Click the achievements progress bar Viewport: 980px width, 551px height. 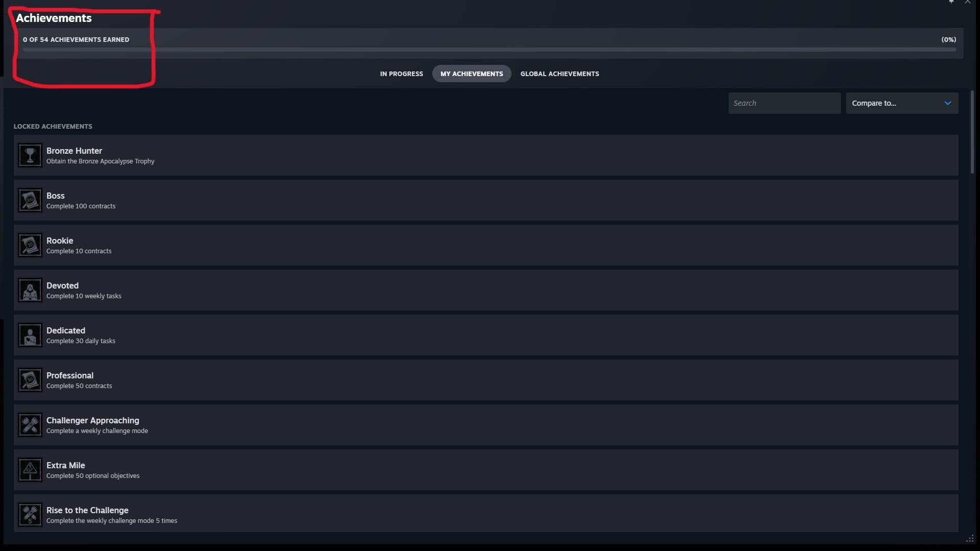(489, 50)
